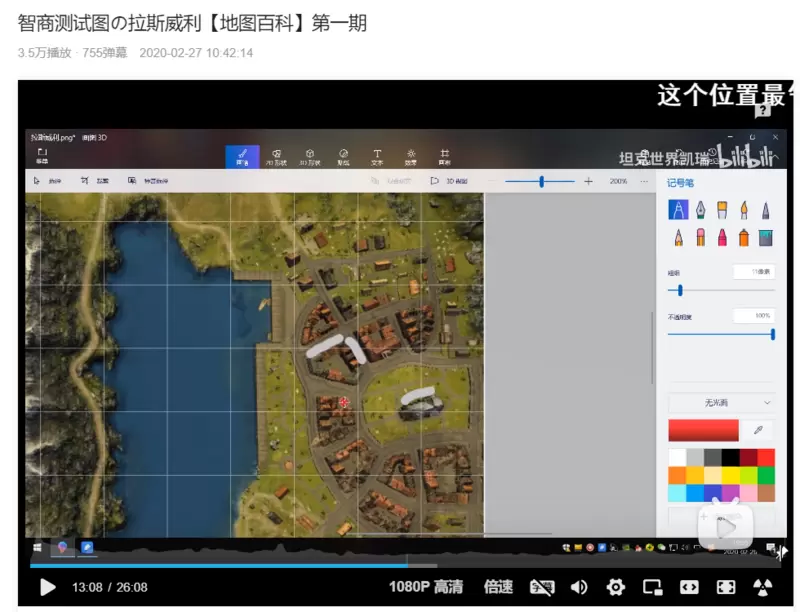This screenshot has height=612, width=800.
Task: Click the thickness value input field
Action: pyautogui.click(x=754, y=272)
